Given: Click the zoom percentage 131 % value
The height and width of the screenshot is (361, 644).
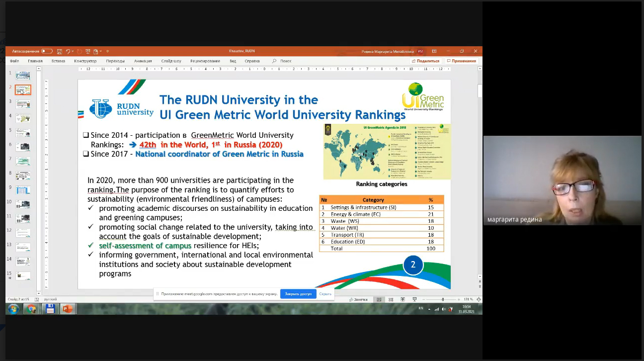Looking at the screenshot, I should coord(468,299).
